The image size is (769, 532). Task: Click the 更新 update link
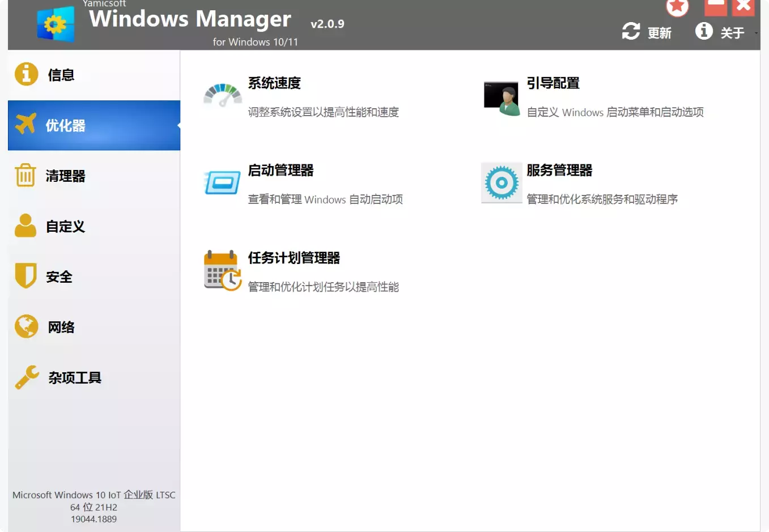tap(660, 33)
